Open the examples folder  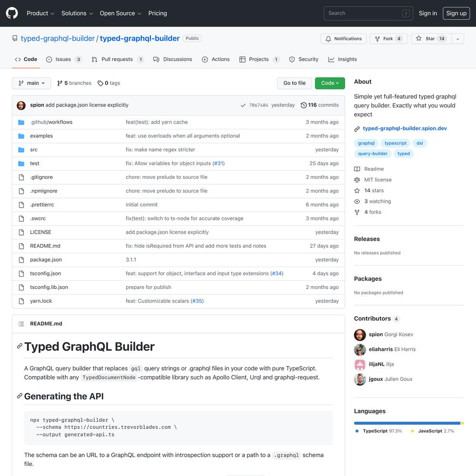tap(41, 136)
